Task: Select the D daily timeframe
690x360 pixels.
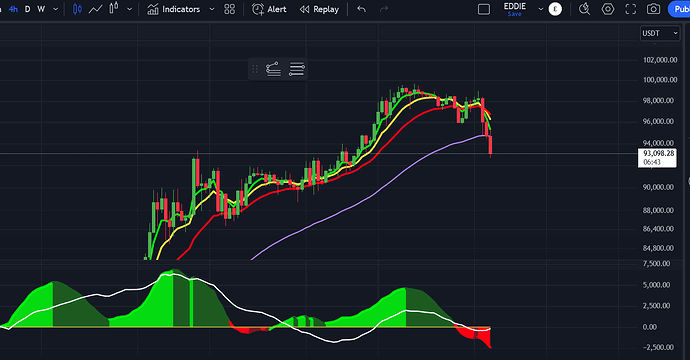Action: 27,9
